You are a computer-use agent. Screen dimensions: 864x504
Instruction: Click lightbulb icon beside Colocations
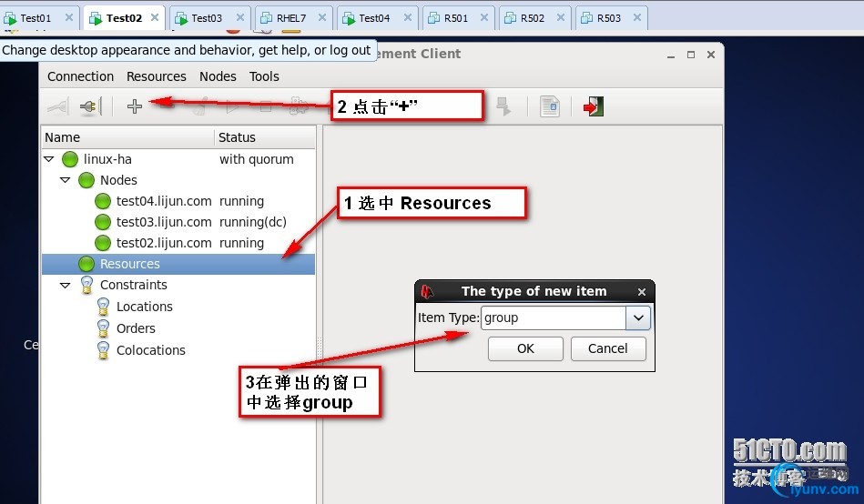[103, 350]
